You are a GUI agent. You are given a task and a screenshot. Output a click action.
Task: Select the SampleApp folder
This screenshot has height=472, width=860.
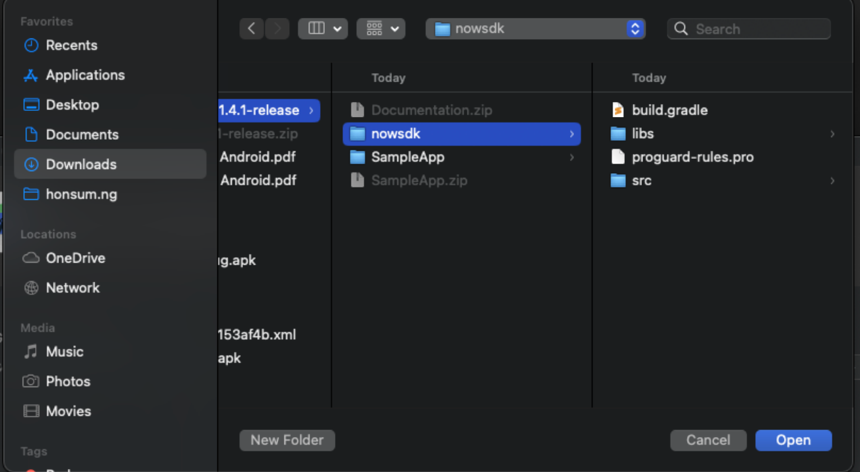click(462, 157)
